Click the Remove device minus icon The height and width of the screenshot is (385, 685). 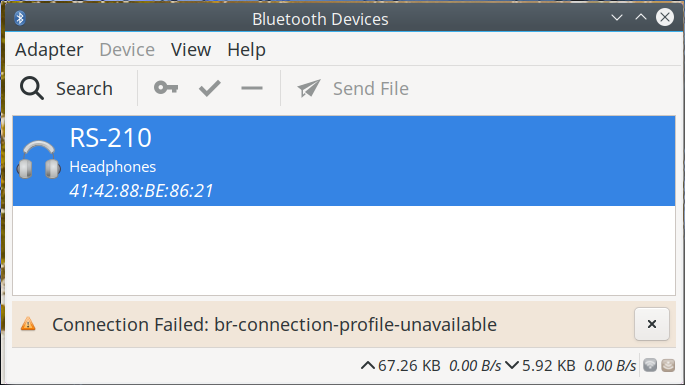pyautogui.click(x=252, y=88)
